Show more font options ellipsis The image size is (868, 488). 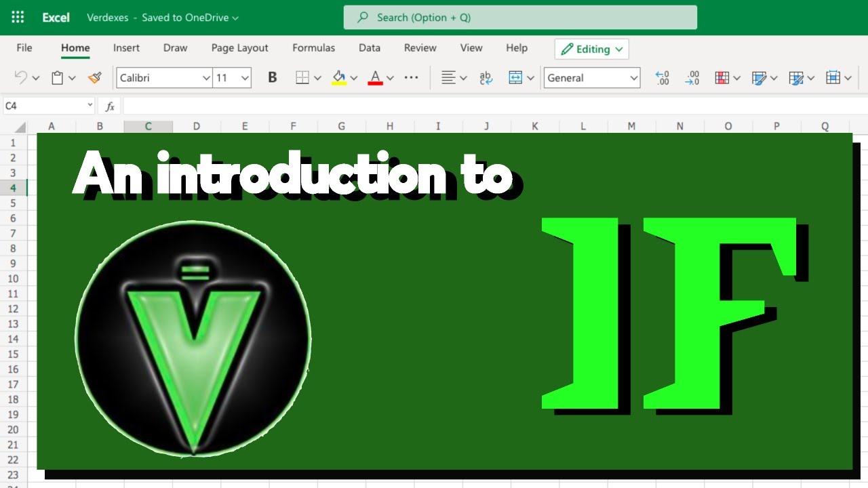(x=411, y=78)
